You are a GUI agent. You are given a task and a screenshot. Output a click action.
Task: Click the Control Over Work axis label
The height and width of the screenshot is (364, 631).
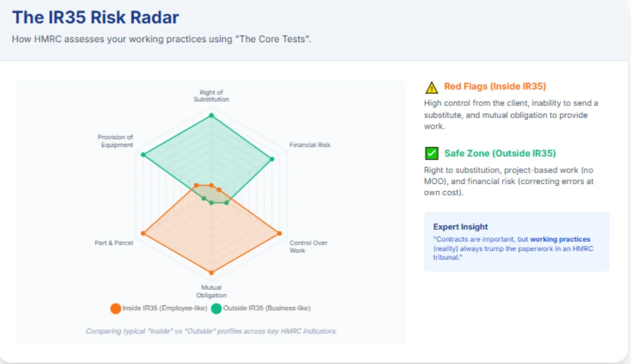point(308,246)
